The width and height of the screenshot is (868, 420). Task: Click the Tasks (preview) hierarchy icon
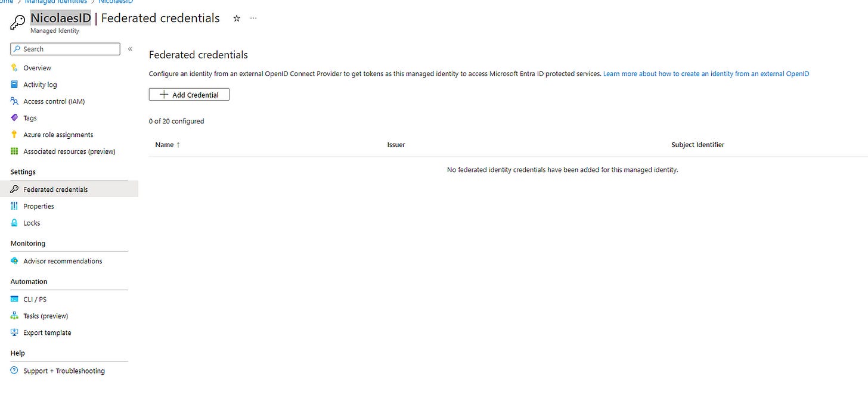[x=14, y=316]
